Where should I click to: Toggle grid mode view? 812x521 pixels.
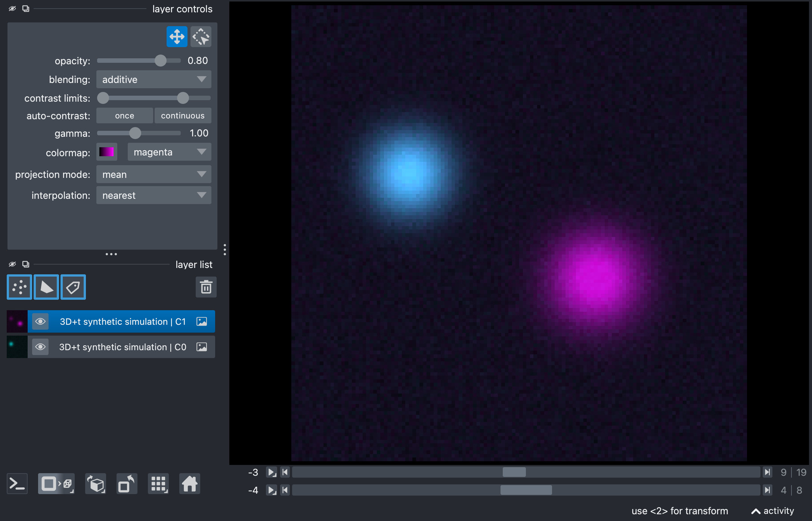[158, 484]
